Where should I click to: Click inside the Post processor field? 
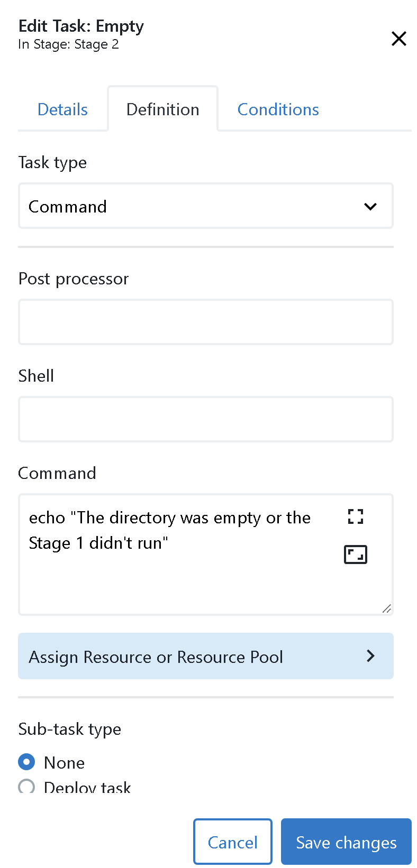(206, 321)
